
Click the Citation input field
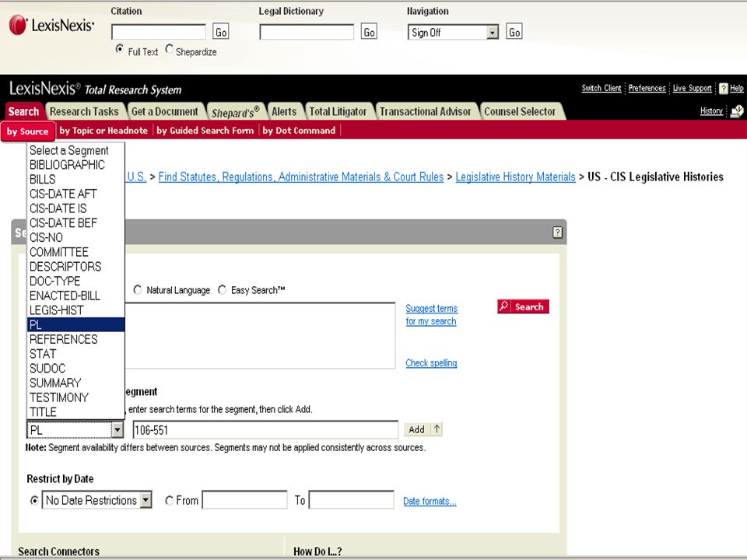pyautogui.click(x=159, y=32)
